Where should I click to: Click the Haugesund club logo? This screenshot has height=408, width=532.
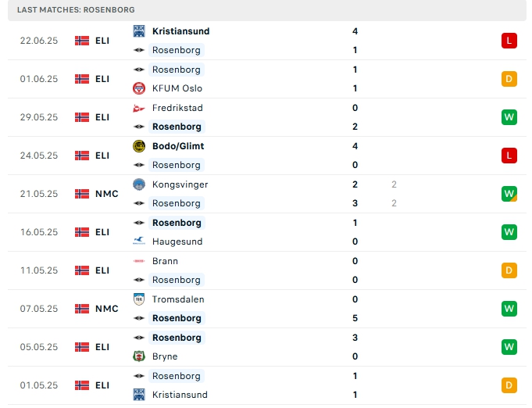tap(139, 242)
